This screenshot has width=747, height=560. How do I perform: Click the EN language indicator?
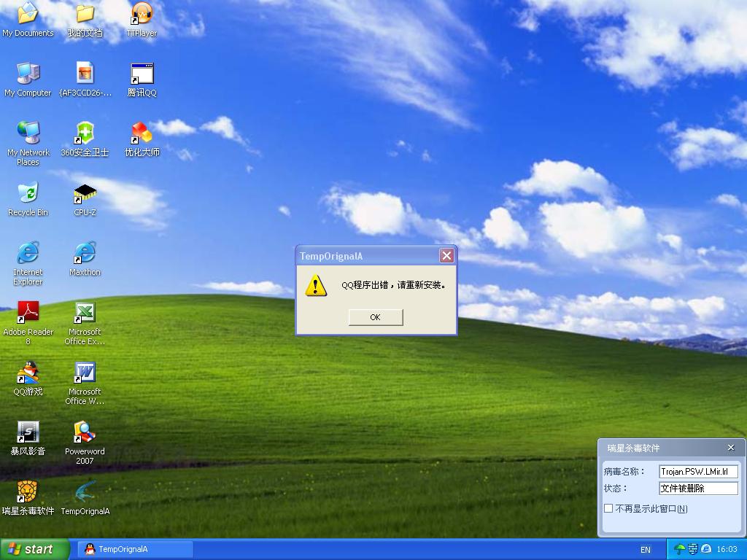(x=646, y=550)
